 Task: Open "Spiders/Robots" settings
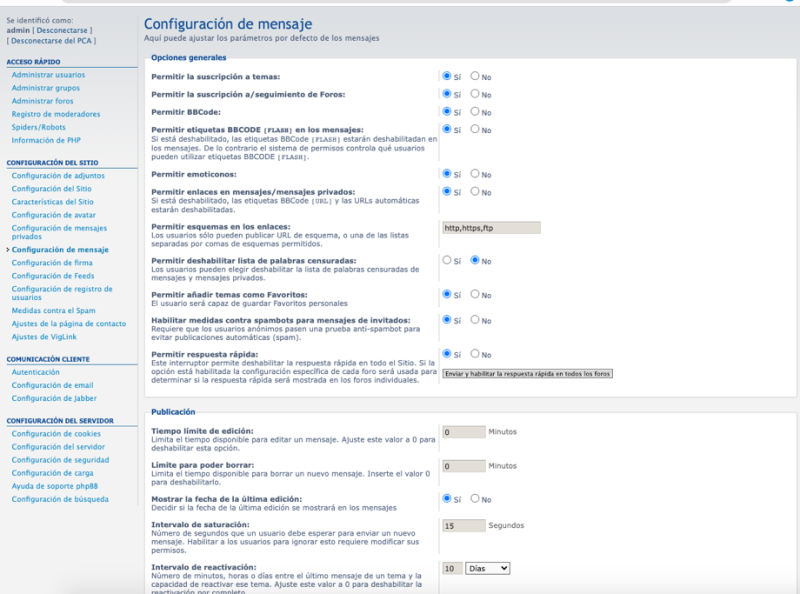point(37,127)
